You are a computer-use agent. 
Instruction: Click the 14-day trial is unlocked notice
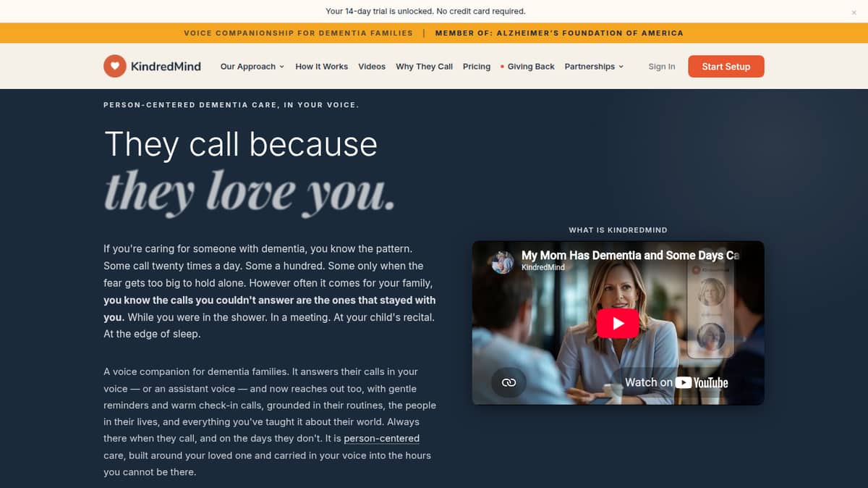coord(425,12)
